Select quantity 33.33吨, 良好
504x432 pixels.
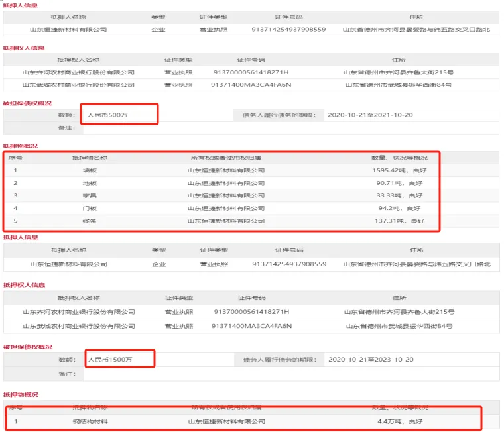coord(399,195)
